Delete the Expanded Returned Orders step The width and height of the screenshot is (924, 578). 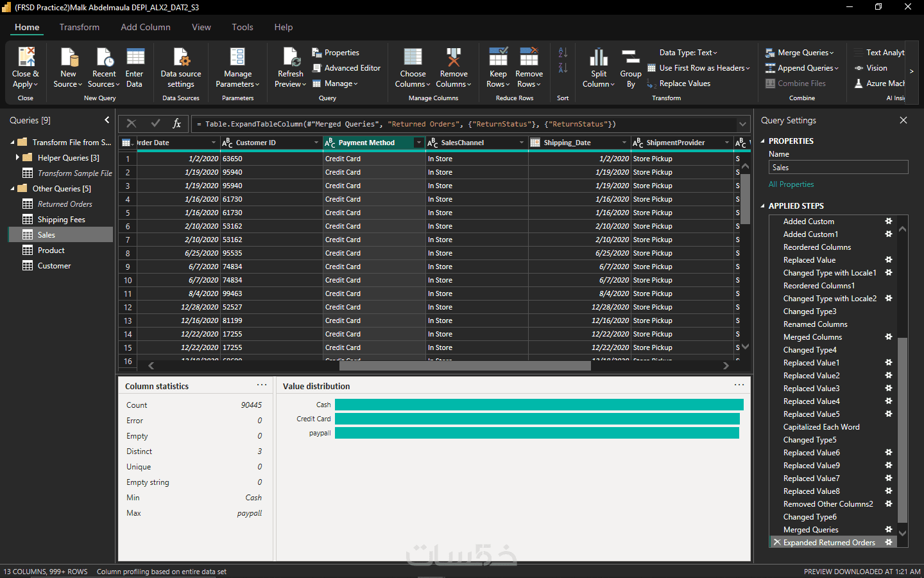click(x=777, y=542)
